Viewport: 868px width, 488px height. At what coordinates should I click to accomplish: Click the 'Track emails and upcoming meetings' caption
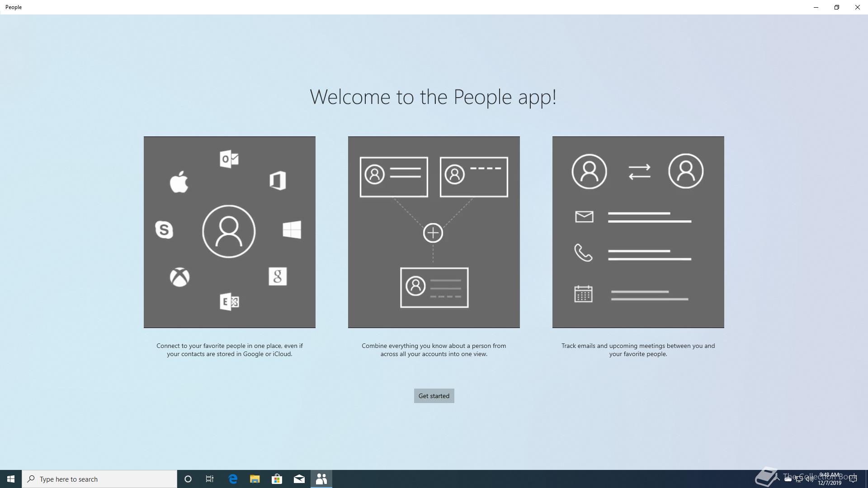point(638,350)
